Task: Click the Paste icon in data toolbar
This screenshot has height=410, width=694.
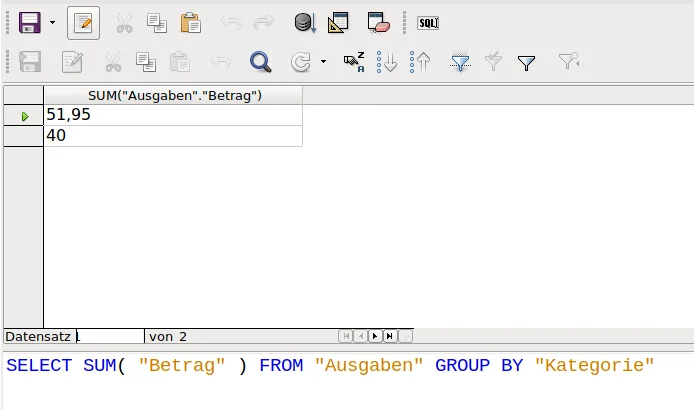Action: click(x=180, y=62)
